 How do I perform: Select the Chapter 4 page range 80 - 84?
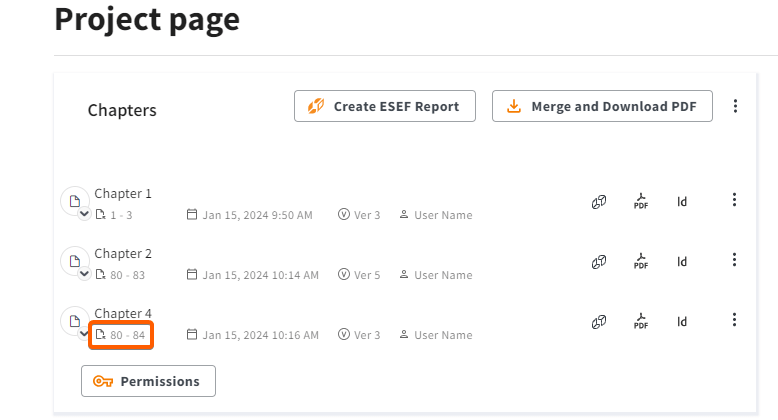(121, 335)
